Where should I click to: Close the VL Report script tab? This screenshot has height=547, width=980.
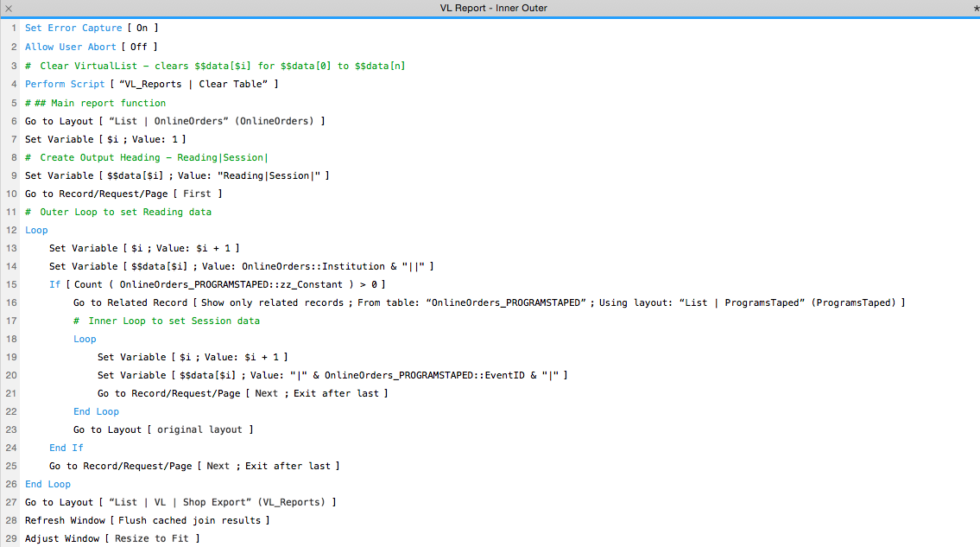point(9,8)
